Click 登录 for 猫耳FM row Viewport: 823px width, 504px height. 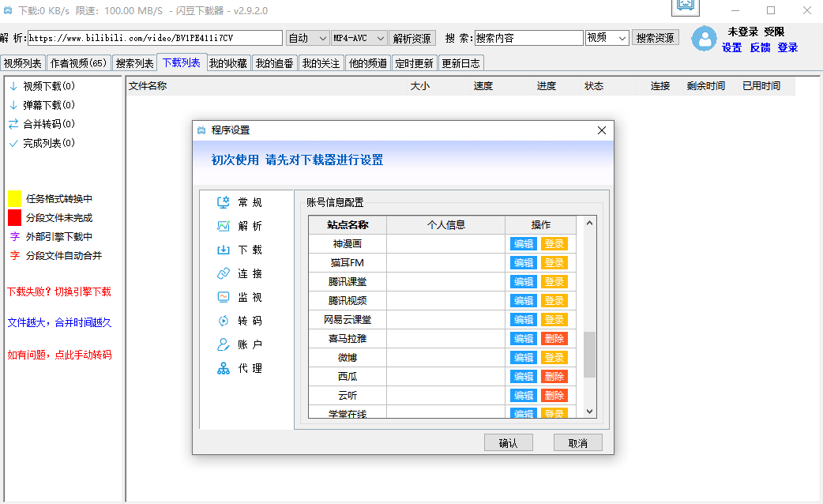(554, 262)
